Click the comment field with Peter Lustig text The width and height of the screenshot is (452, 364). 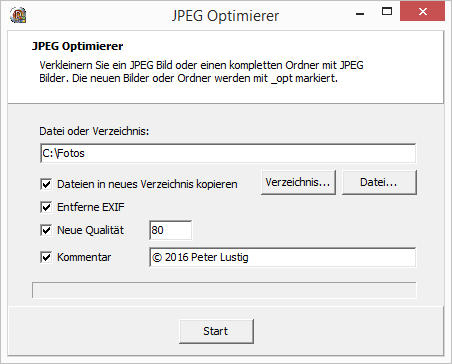(x=283, y=257)
